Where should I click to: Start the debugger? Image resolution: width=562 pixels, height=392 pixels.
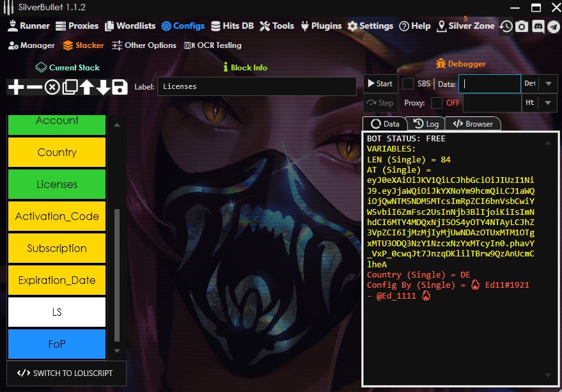tap(380, 84)
